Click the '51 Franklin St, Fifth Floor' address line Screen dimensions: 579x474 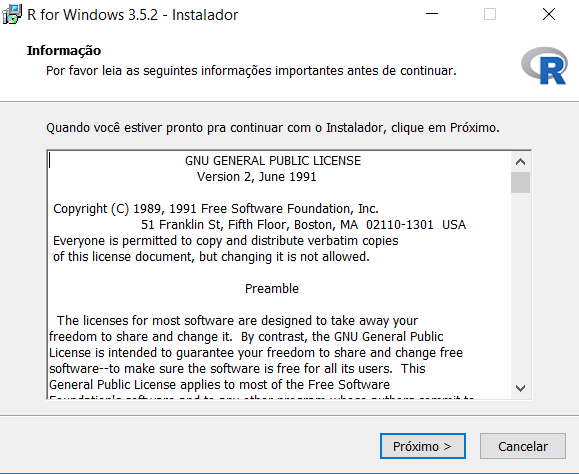[x=304, y=225]
